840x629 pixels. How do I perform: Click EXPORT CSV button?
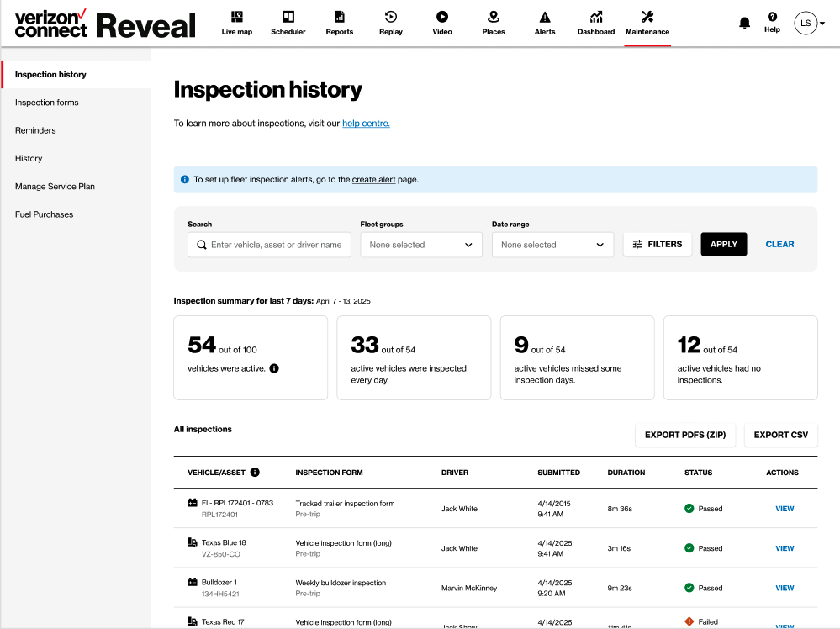point(780,435)
